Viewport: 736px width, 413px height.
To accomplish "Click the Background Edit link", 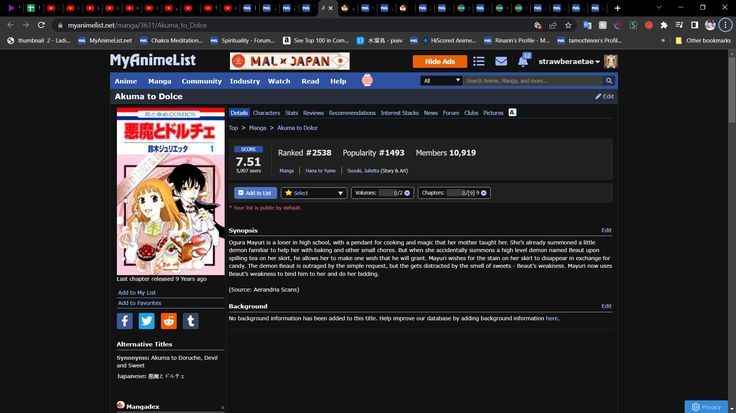I will pyautogui.click(x=606, y=306).
